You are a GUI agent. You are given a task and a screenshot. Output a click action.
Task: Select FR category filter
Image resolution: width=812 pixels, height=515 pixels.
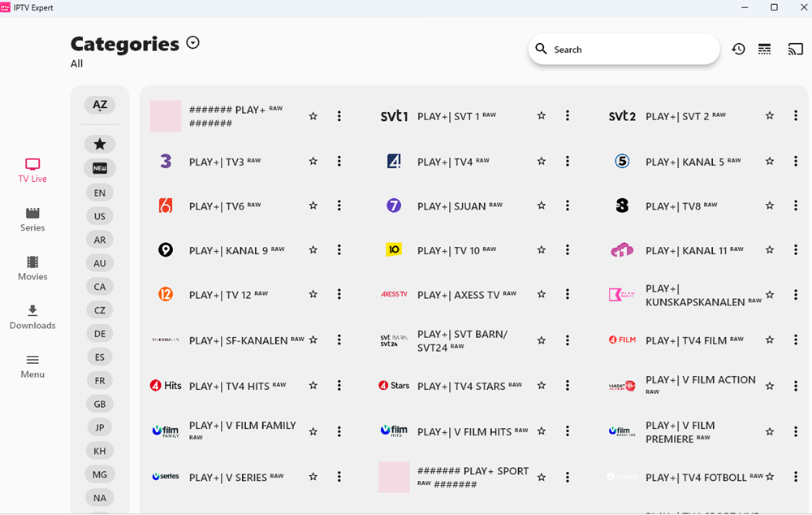point(100,380)
